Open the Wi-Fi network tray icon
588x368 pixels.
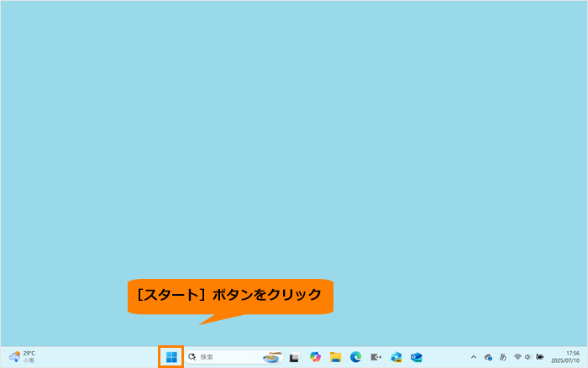(x=517, y=357)
